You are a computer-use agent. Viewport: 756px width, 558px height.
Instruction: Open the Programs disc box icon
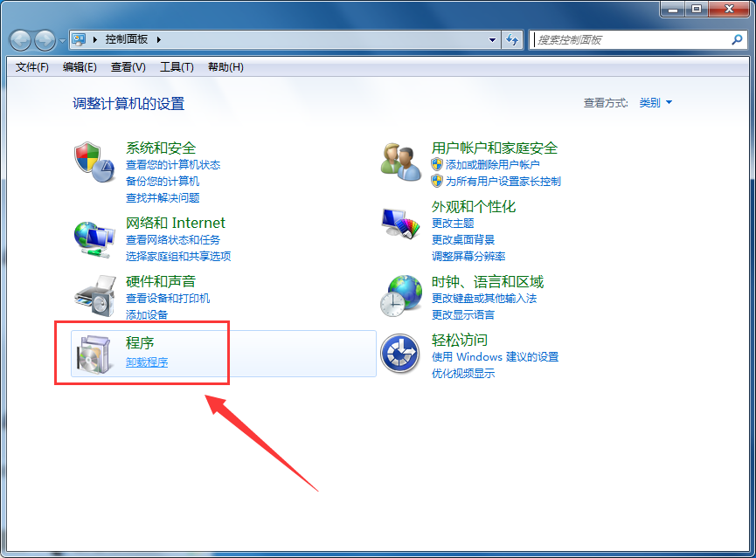tap(95, 355)
